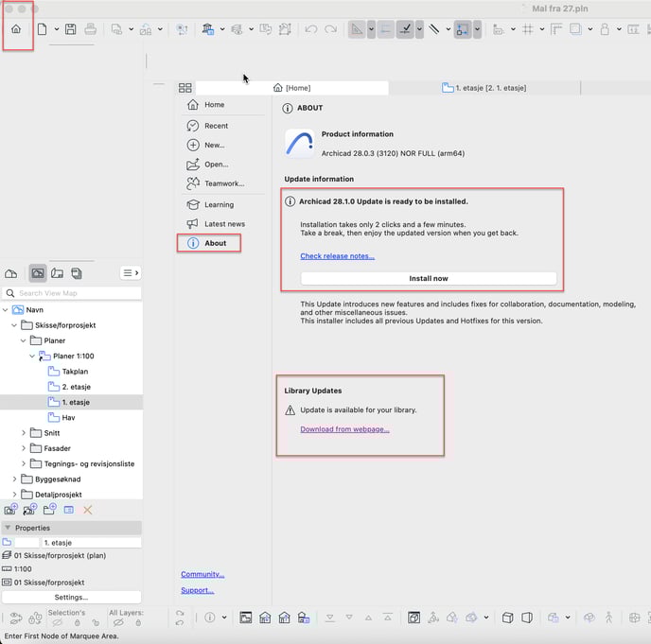Click Save Current View icon below tree
651x644 pixels.
click(10, 509)
